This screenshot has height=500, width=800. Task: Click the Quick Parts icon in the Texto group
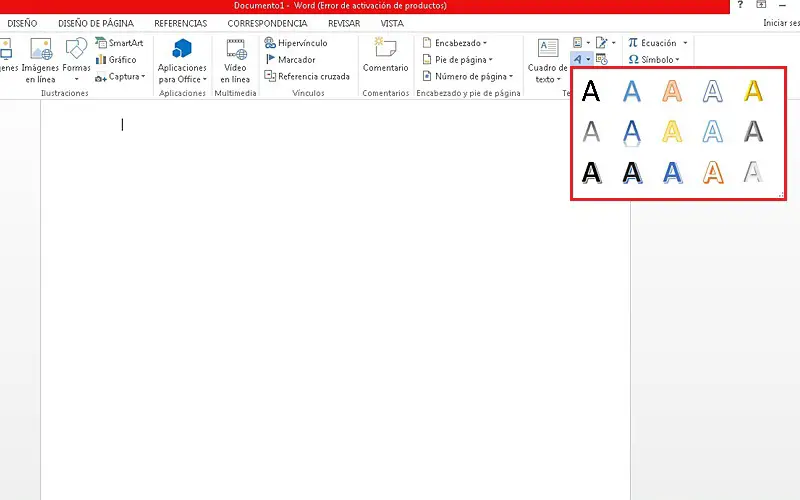[x=578, y=43]
